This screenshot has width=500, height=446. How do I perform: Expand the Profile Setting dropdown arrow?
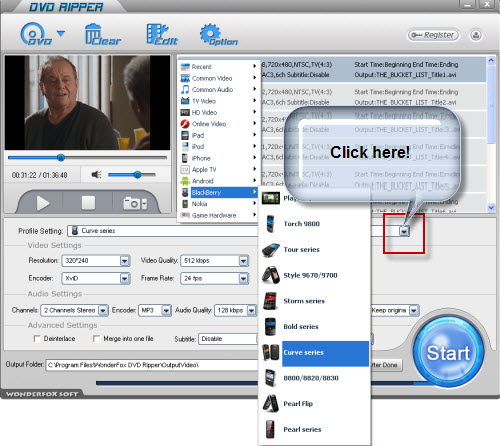(x=404, y=231)
